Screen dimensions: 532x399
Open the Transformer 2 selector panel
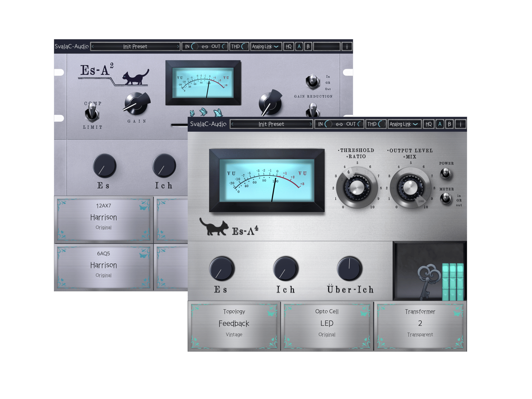[x=420, y=326]
